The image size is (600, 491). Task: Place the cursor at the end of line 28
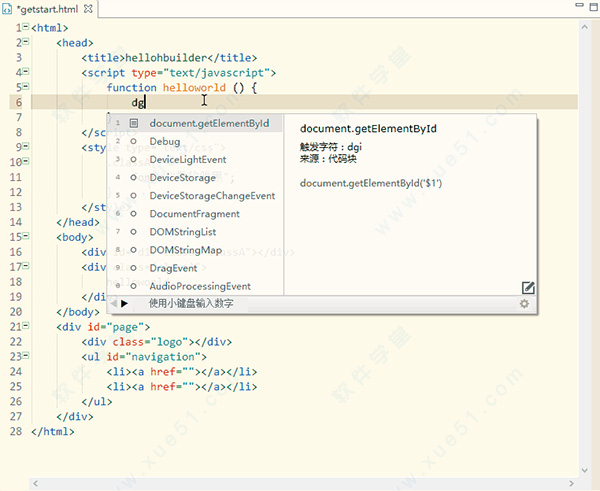point(76,432)
